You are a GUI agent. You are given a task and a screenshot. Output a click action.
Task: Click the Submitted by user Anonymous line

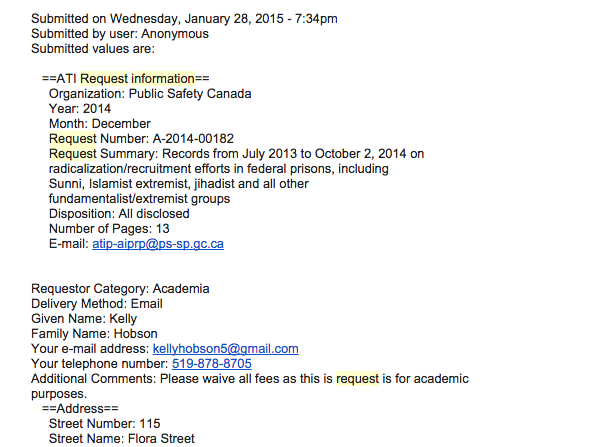(x=119, y=33)
